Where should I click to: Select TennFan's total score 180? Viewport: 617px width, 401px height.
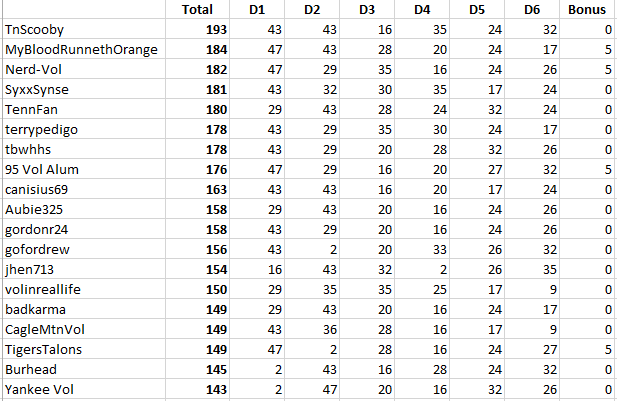(216, 109)
